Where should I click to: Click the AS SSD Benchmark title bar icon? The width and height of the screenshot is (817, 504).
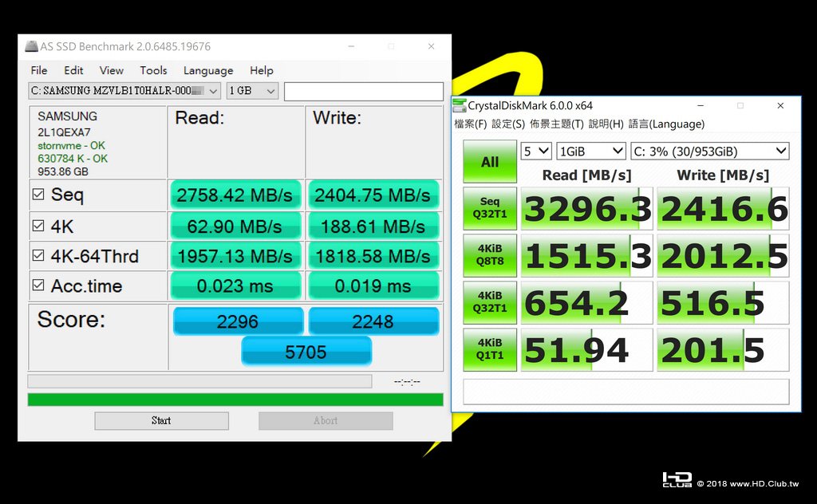click(x=31, y=46)
